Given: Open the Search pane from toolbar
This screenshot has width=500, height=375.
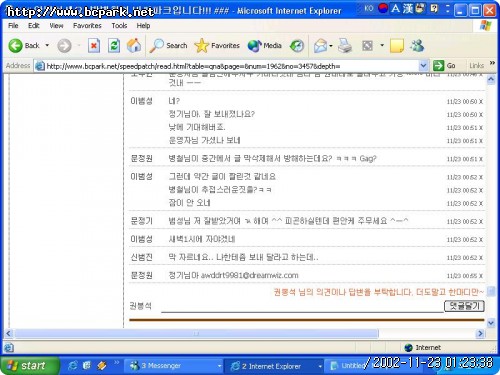Looking at the screenshot, I should click(x=168, y=46).
